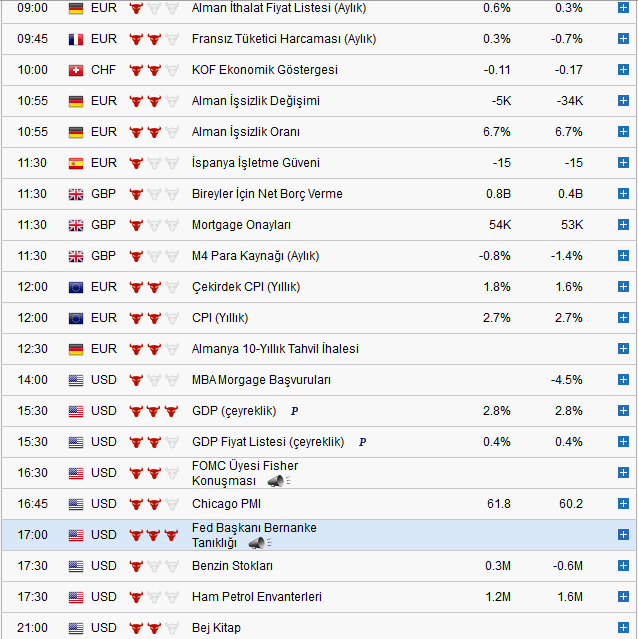Image resolution: width=638 pixels, height=639 pixels.
Task: Click the French flag in the 09:45 row
Action: [76, 39]
